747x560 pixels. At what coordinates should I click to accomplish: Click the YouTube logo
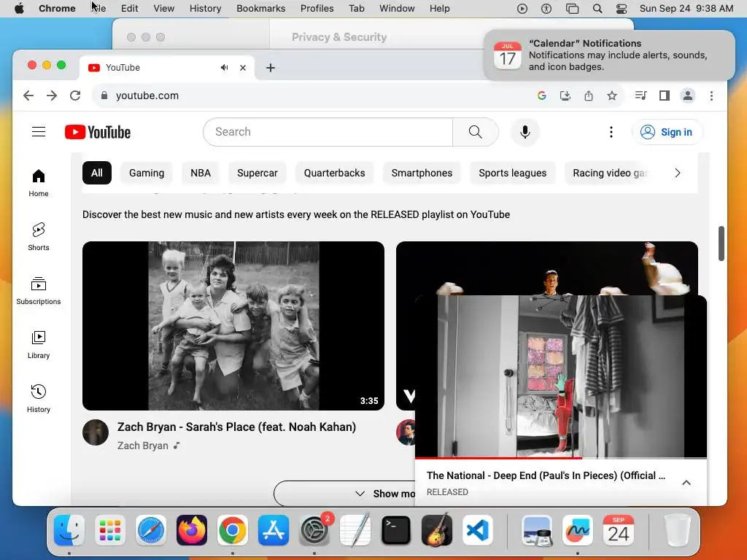coord(98,132)
